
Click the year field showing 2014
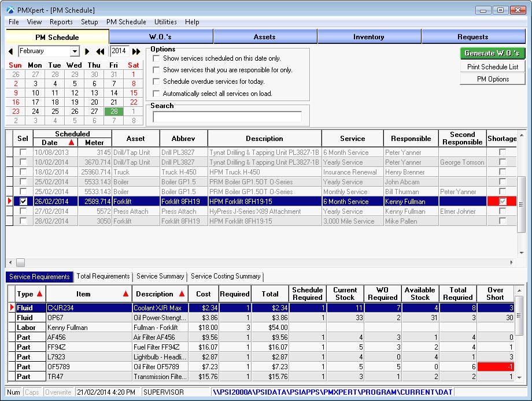pos(119,51)
